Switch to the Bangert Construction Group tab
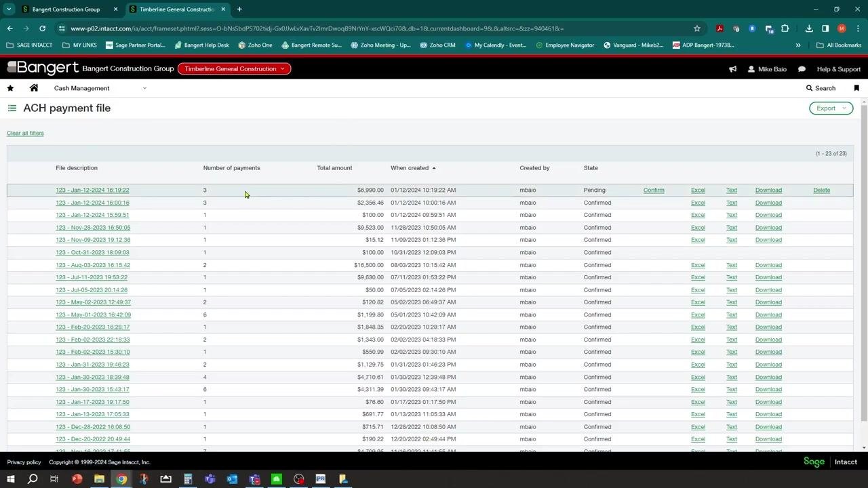The height and width of the screenshot is (488, 868). click(x=66, y=9)
